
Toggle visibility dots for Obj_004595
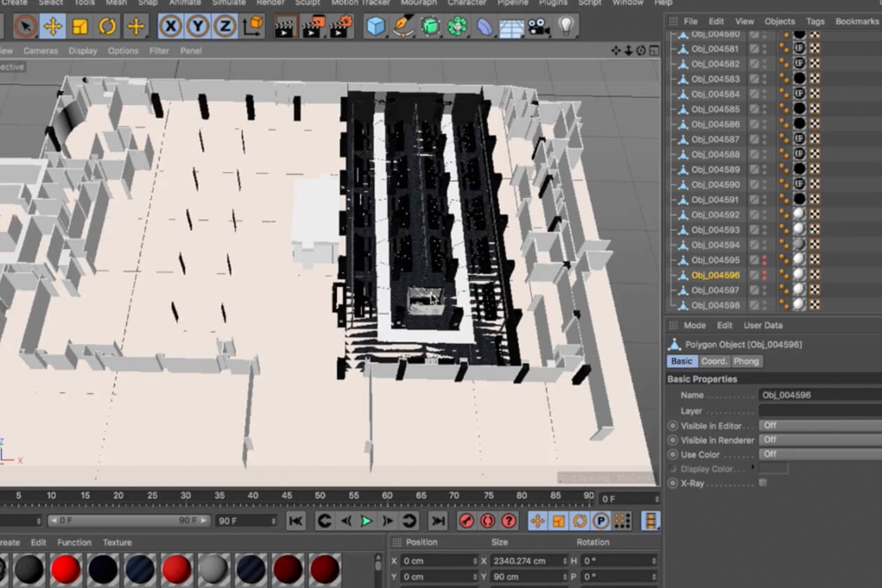(764, 260)
